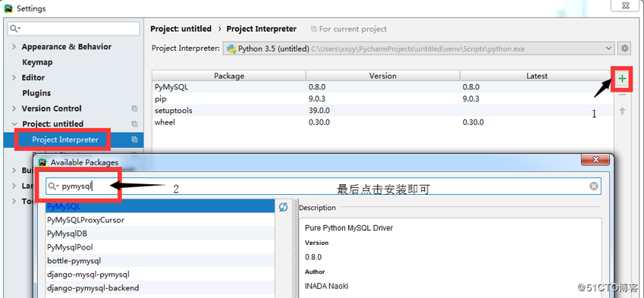Open Version Control settings

(x=52, y=108)
